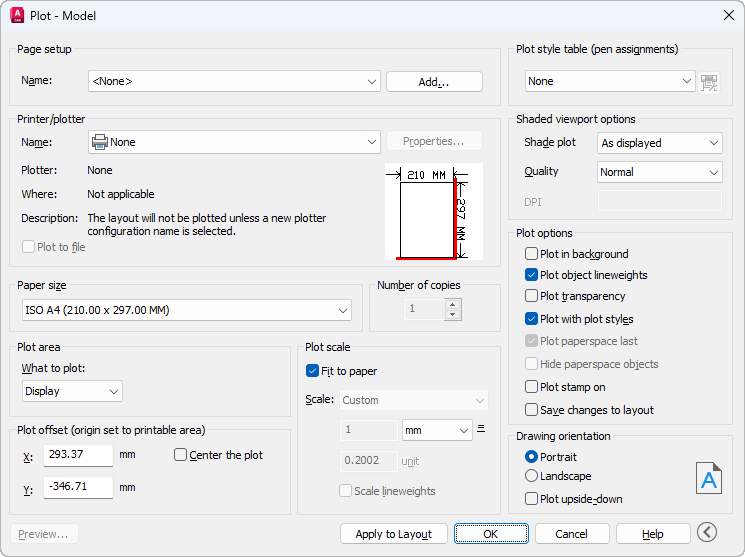The image size is (745, 557).
Task: Open the Shade plot dropdown
Action: 659,143
